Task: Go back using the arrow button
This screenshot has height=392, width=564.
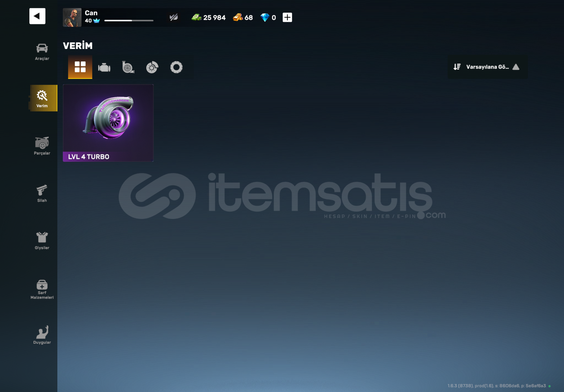Action: coord(37,16)
